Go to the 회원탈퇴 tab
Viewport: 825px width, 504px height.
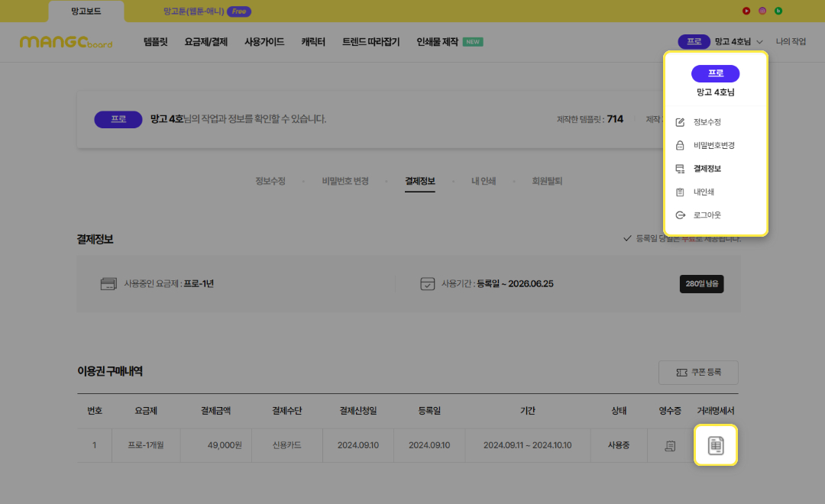click(x=547, y=181)
